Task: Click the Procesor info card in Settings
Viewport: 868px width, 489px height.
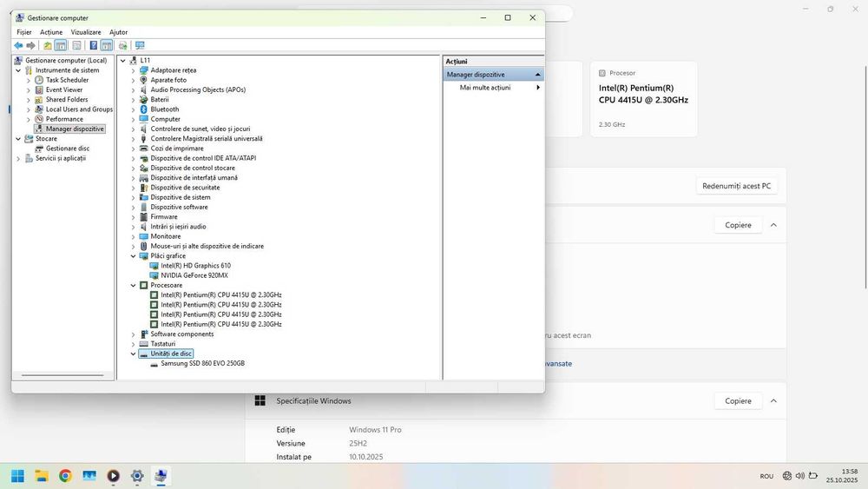Action: [644, 99]
